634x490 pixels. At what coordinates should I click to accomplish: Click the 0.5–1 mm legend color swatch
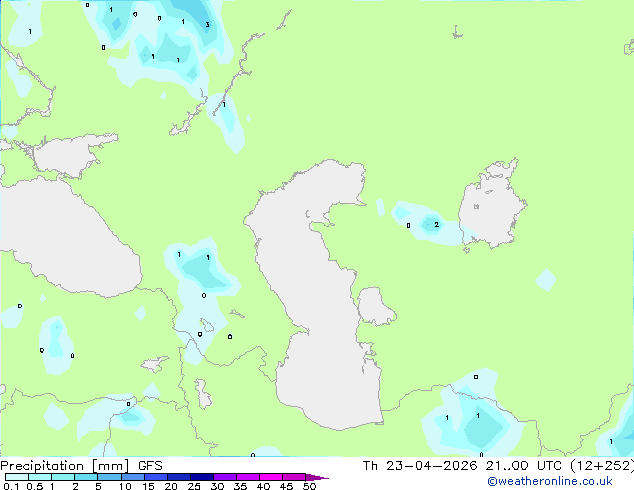click(x=40, y=477)
